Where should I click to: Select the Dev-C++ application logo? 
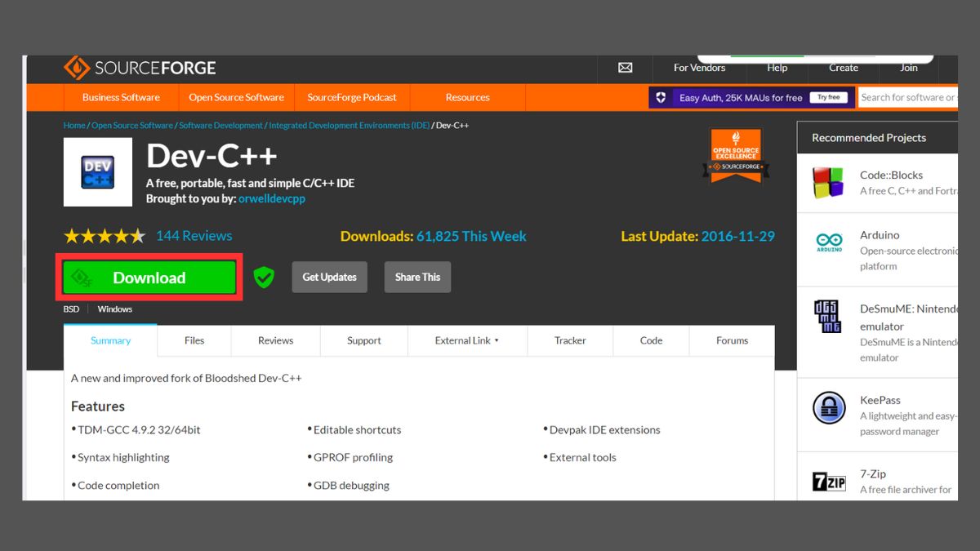point(98,172)
